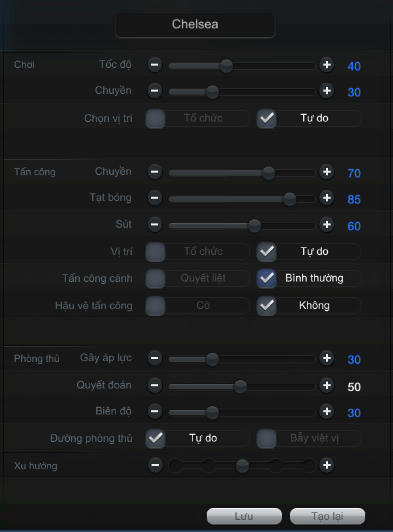Viewport: 393px width, 532px height.
Task: Increase Tốc độ with plus icon
Action: click(x=326, y=65)
